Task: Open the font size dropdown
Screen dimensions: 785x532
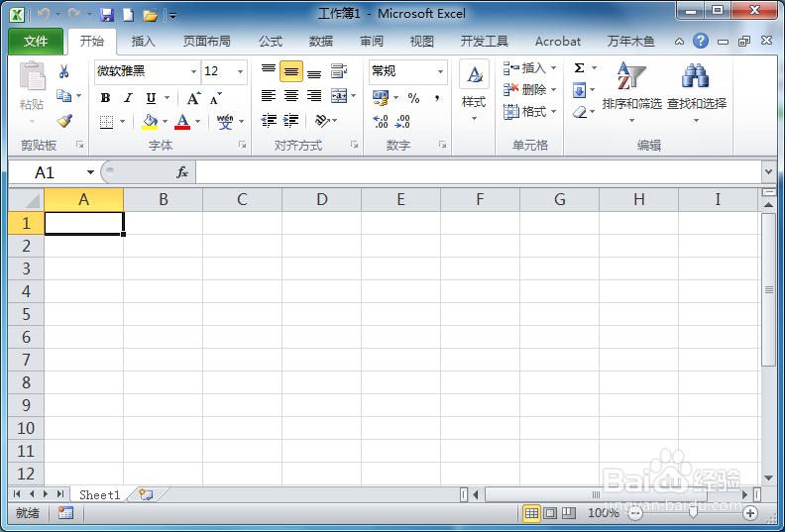Action: coord(240,71)
